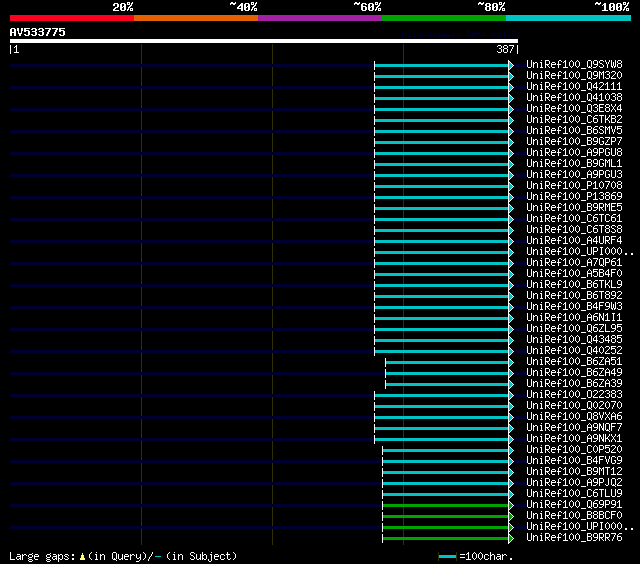The image size is (640, 564).
Task: Select UniRef100_A9PGU3 label
Action: point(574,175)
